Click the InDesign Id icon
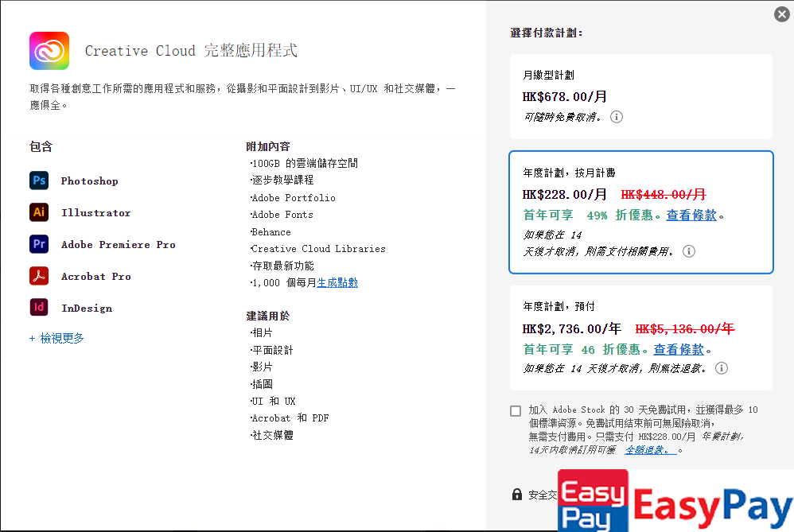The height and width of the screenshot is (532, 794). (x=39, y=307)
